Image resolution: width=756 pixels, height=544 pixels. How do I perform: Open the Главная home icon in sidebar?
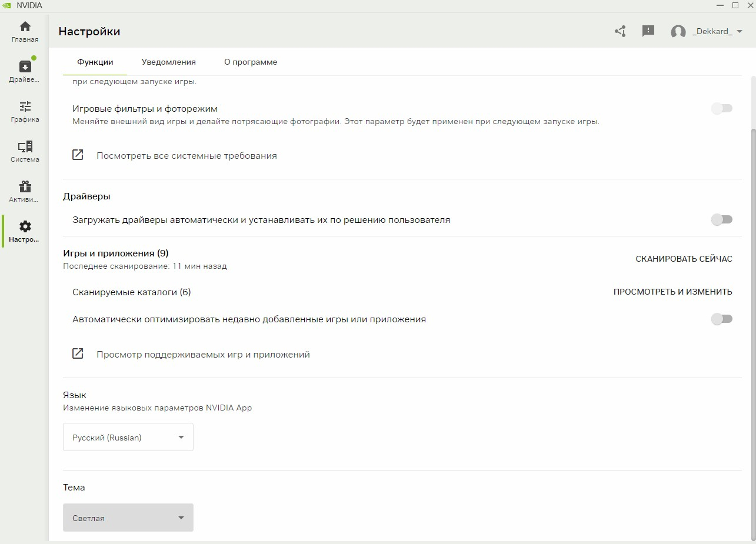[25, 26]
